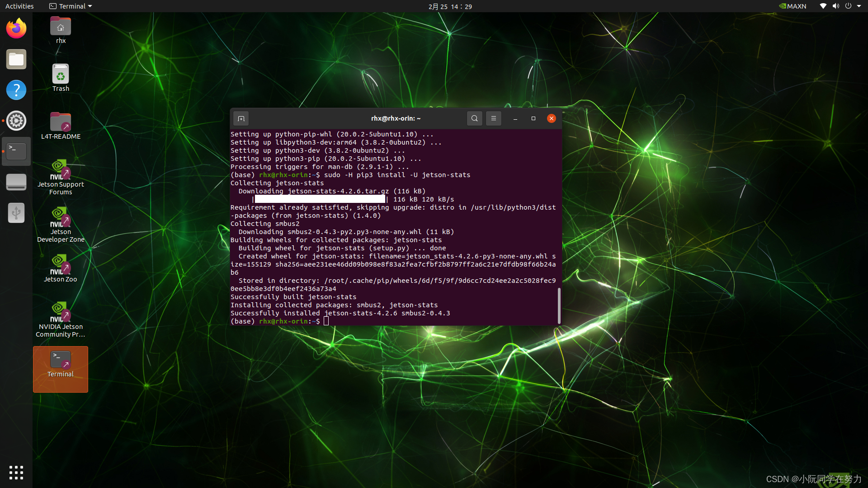Viewport: 868px width, 488px height.
Task: Select NVIDIA Jetson Community Projects shortcut
Action: (61, 319)
